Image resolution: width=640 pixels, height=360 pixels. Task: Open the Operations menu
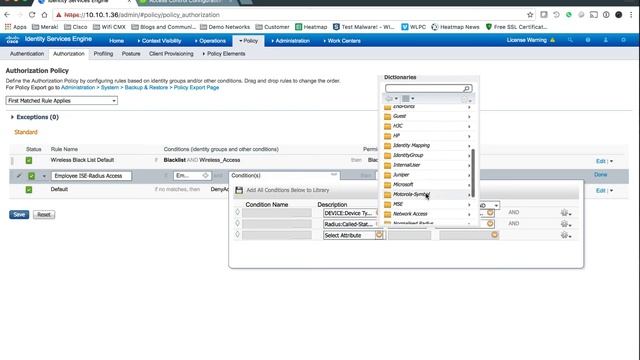click(210, 41)
